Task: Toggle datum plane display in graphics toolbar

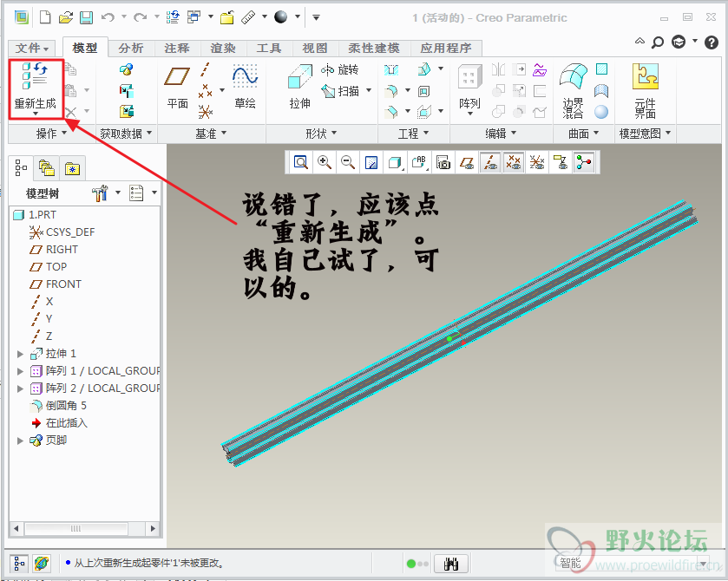Action: click(x=467, y=162)
